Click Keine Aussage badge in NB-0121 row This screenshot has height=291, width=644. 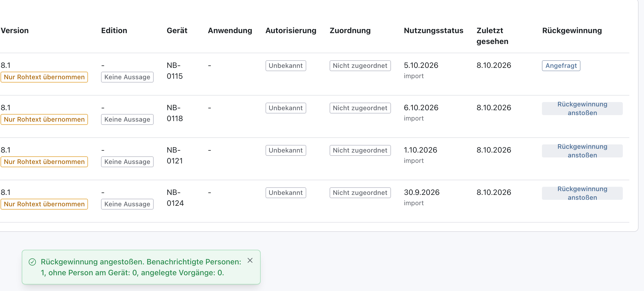point(127,162)
